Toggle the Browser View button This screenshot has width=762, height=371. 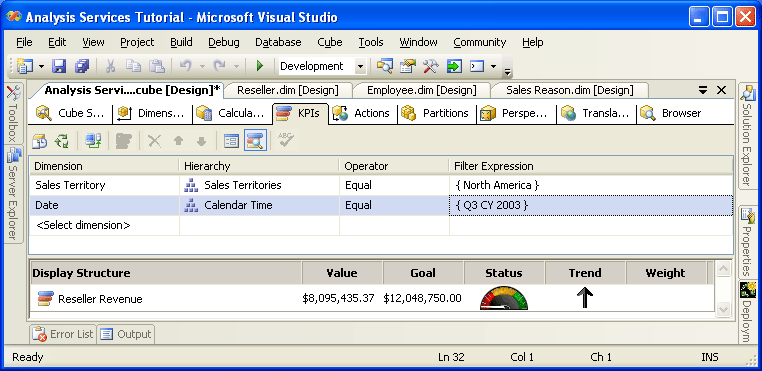[x=256, y=141]
